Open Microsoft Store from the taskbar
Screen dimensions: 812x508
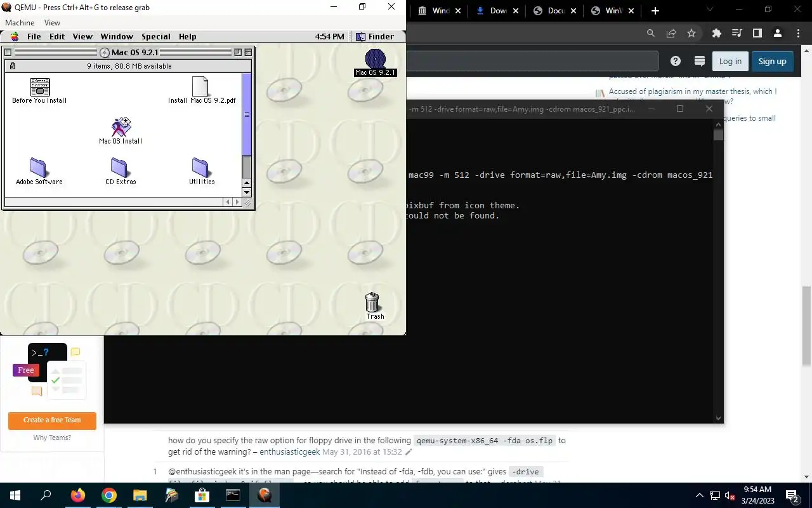click(202, 495)
